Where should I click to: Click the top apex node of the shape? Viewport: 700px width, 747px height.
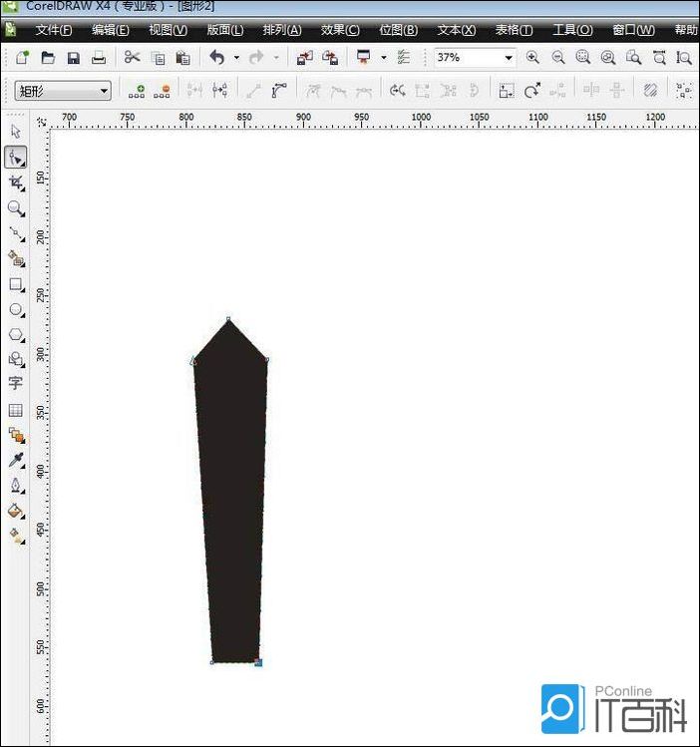point(228,319)
